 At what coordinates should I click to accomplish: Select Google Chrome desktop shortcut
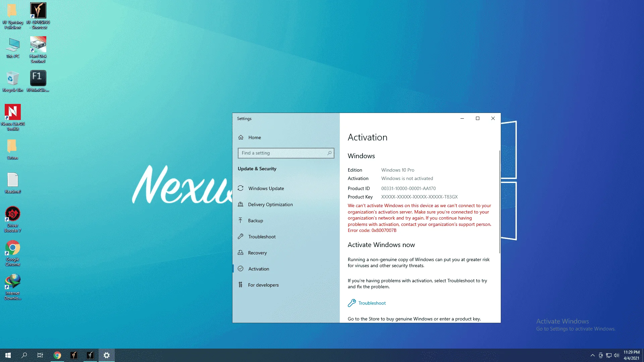pyautogui.click(x=13, y=253)
